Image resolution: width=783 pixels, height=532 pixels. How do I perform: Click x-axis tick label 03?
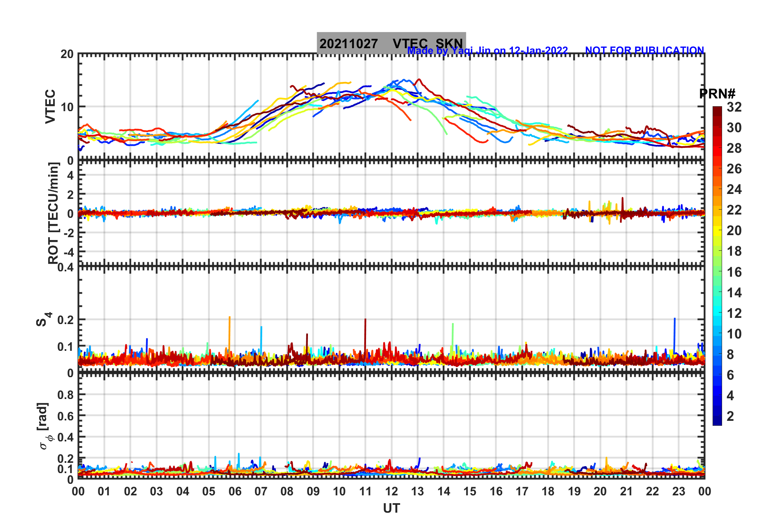click(156, 491)
